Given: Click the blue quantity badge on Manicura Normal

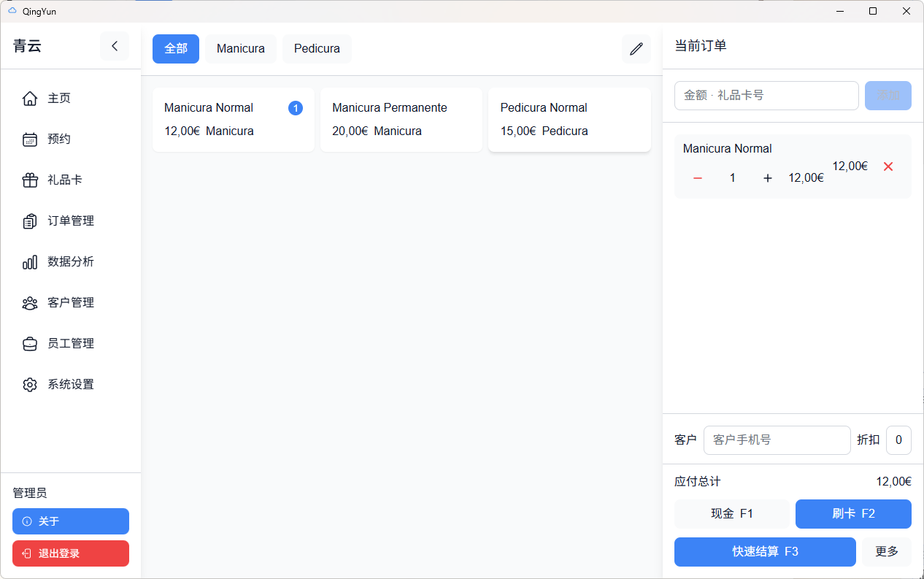Looking at the screenshot, I should tap(296, 108).
